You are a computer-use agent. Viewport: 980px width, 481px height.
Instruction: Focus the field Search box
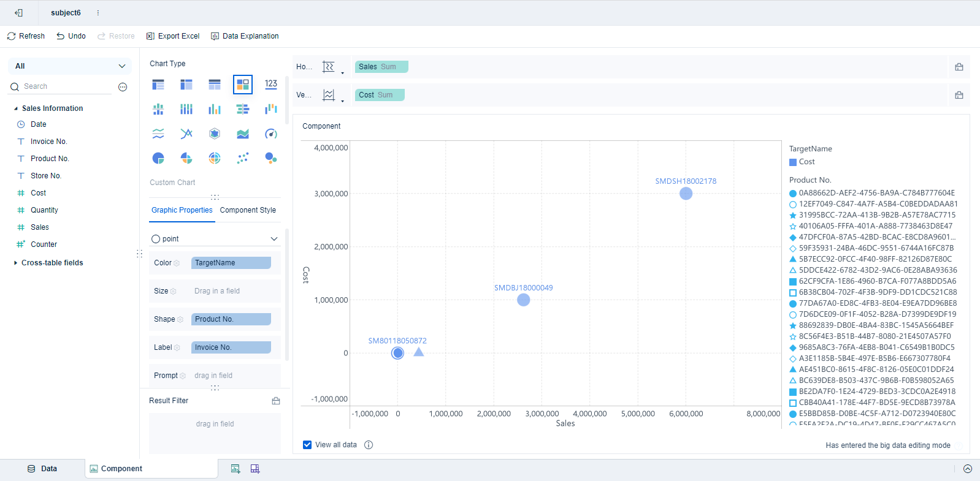[60, 87]
